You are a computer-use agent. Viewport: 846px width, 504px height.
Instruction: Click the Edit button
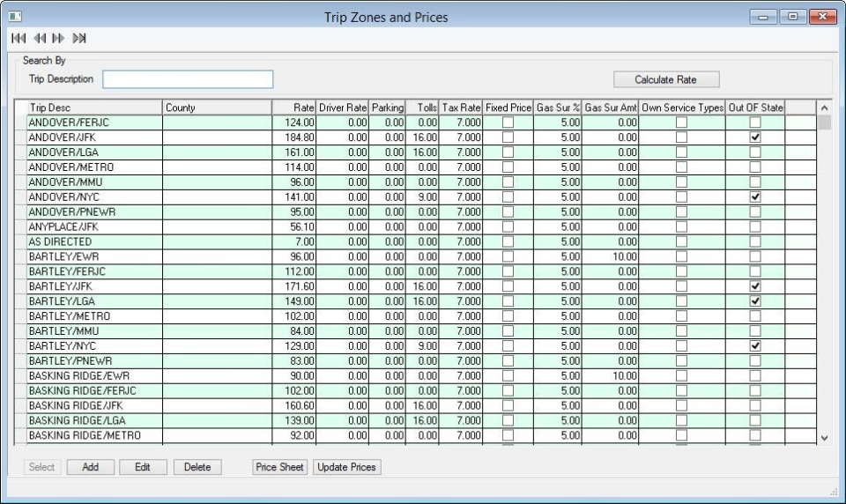(x=143, y=467)
